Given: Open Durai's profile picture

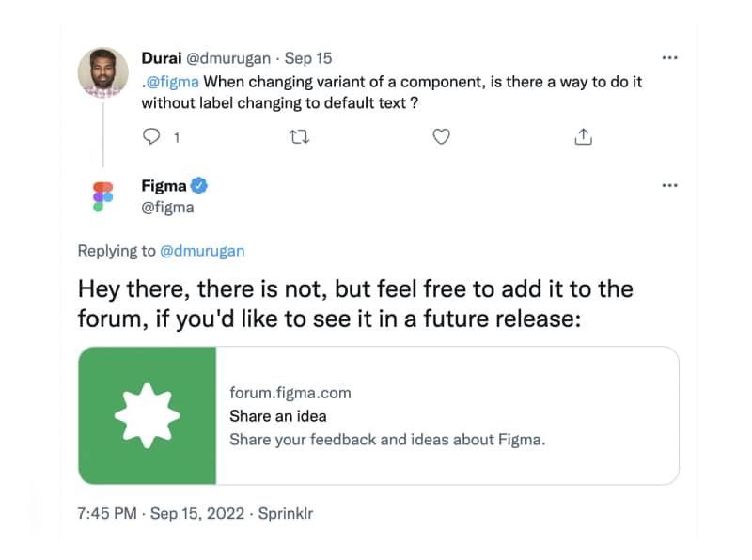Looking at the screenshot, I should 102,73.
